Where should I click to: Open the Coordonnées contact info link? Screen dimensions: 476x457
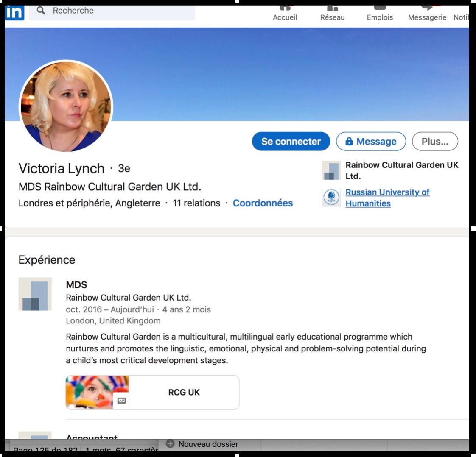coord(263,203)
